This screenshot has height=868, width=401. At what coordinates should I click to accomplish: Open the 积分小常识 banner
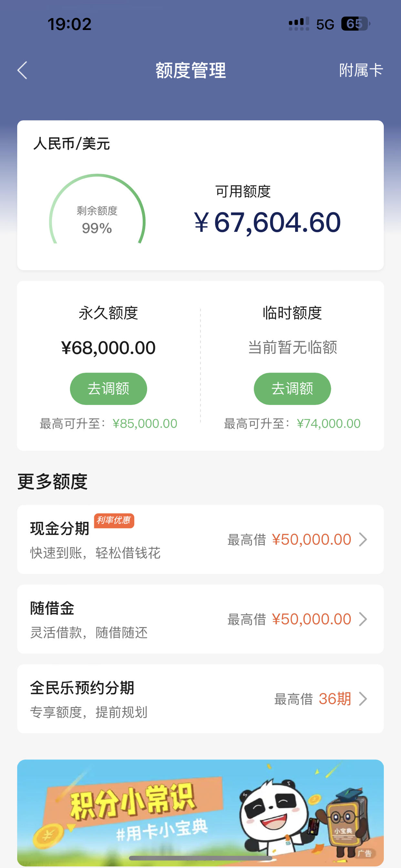(x=200, y=812)
